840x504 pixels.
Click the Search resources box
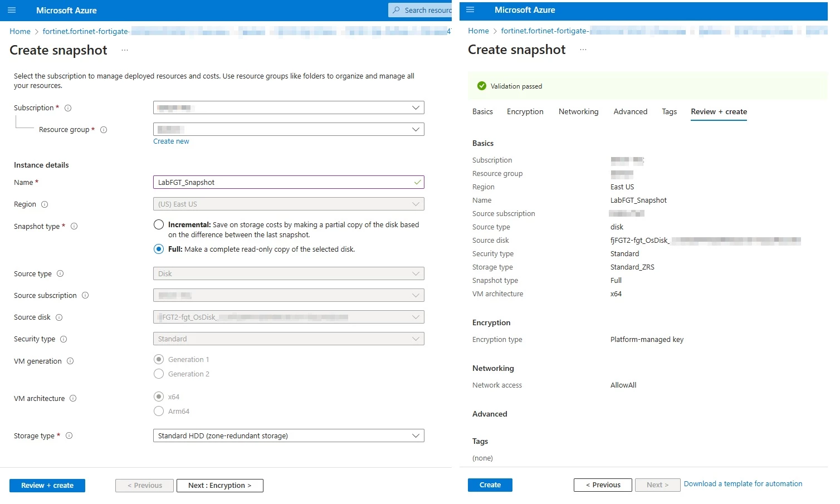(420, 10)
